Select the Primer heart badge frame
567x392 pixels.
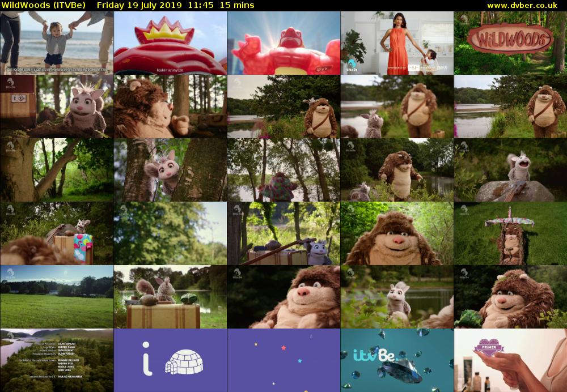click(x=510, y=360)
